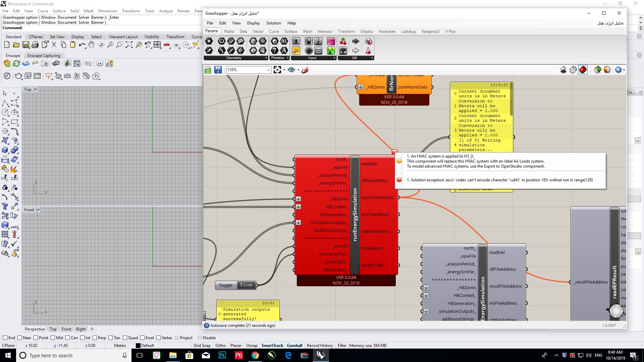The height and width of the screenshot is (362, 644).
Task: Click the Text tool in Rhino sidebar
Action: tap(5, 206)
